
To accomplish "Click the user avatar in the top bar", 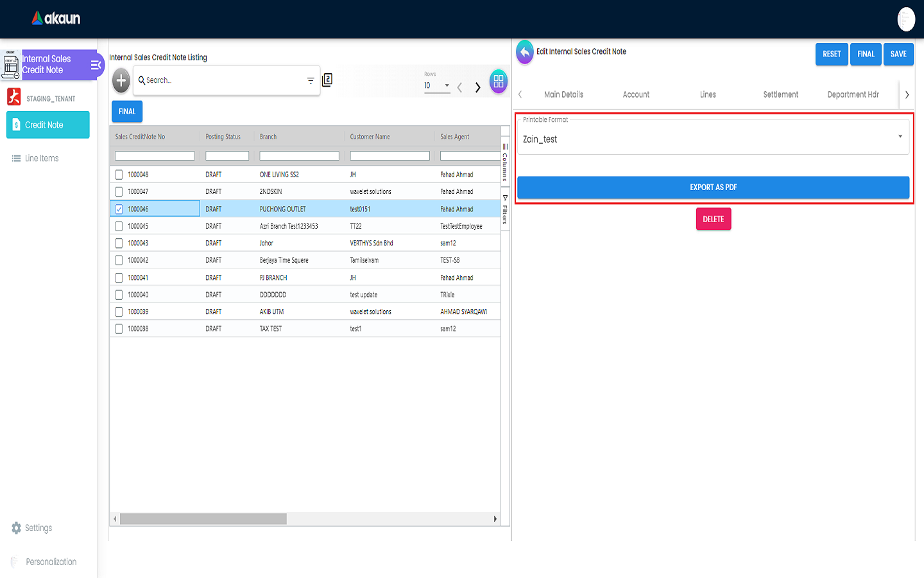I will pos(905,19).
